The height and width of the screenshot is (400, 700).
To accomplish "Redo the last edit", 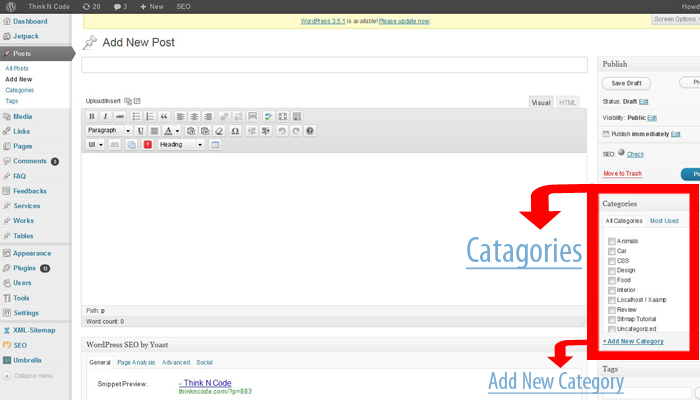I will tap(296, 131).
